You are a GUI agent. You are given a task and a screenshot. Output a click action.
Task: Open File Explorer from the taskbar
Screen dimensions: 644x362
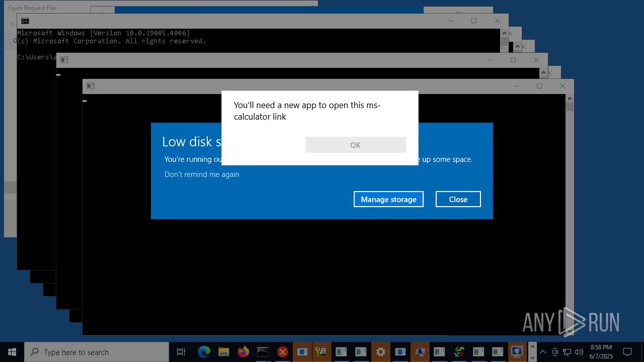[223, 352]
